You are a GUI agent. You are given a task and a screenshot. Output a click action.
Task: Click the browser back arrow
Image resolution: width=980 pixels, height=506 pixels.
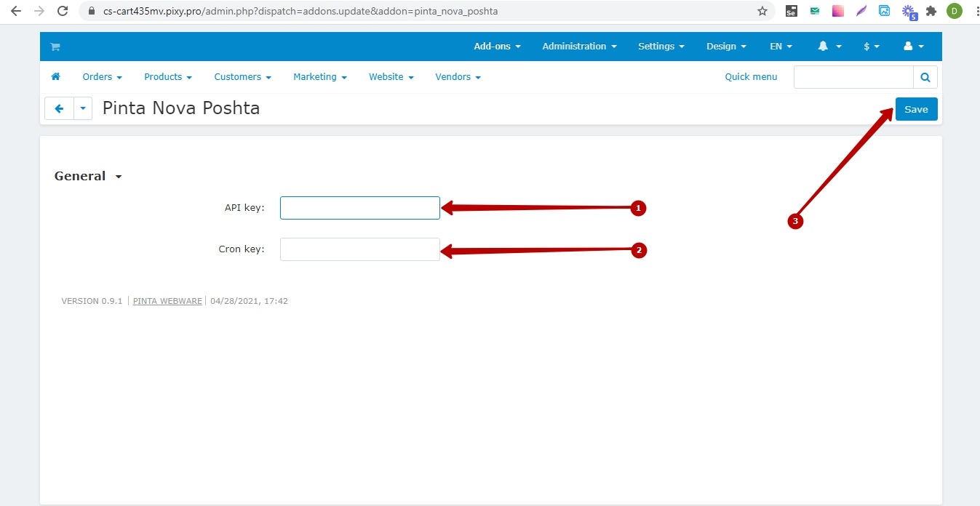(x=15, y=11)
